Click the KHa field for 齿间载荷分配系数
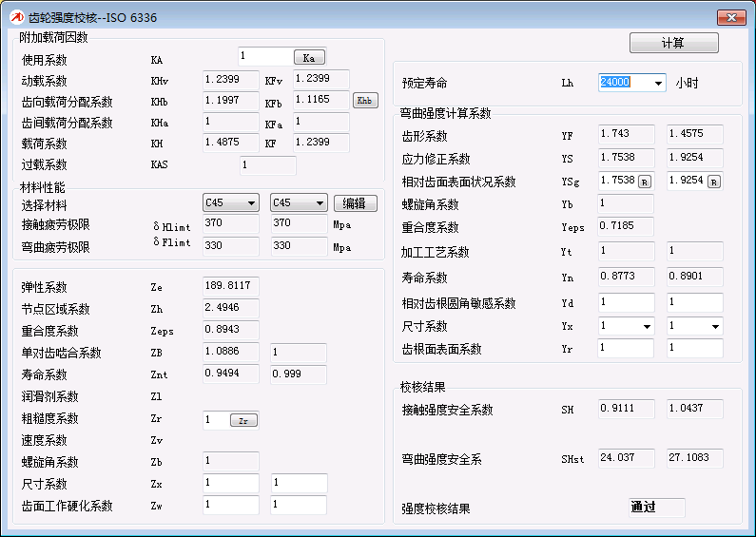Viewport: 756px width, 537px height. pos(231,122)
